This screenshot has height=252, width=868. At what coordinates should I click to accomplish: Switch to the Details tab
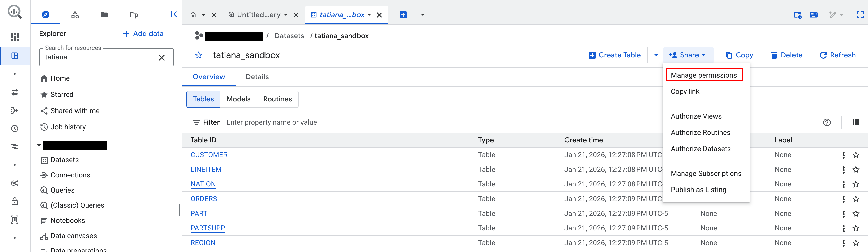257,77
